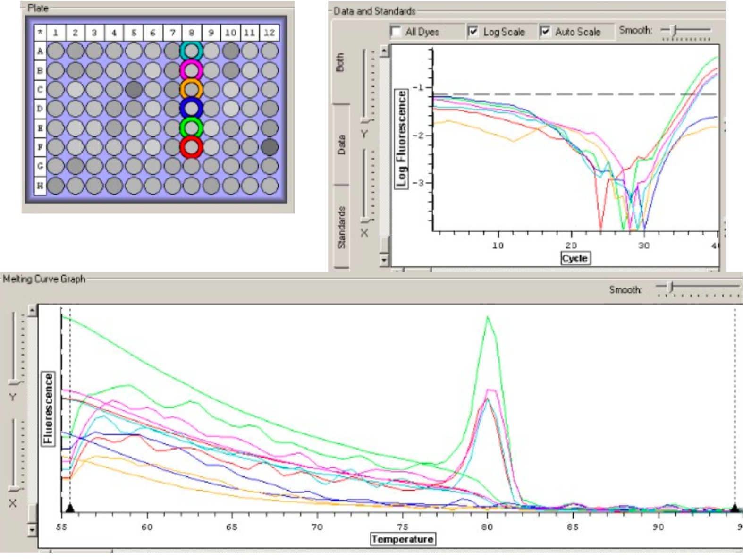Click dark plate well C5
This screenshot has width=743, height=560.
(134, 90)
